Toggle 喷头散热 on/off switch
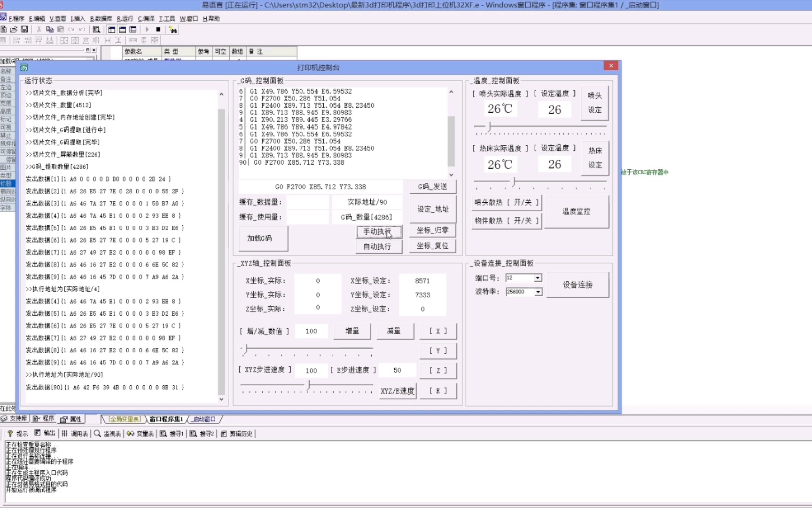Viewport: 812px width, 508px height. pyautogui.click(x=506, y=202)
